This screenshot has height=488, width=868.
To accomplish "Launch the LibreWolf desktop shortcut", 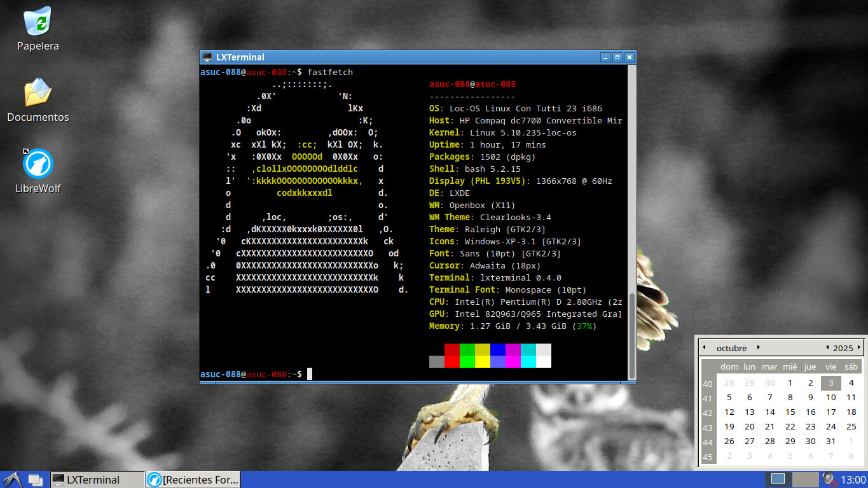I will (x=38, y=164).
